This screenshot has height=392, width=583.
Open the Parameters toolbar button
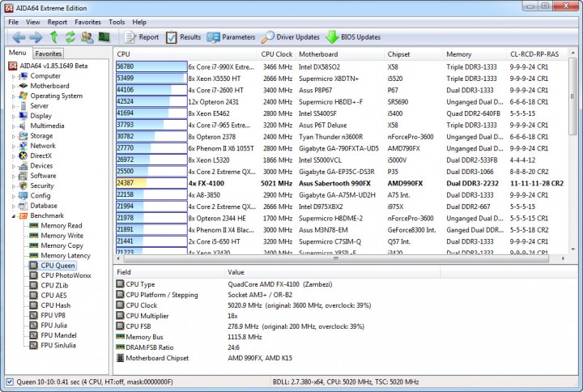click(231, 37)
